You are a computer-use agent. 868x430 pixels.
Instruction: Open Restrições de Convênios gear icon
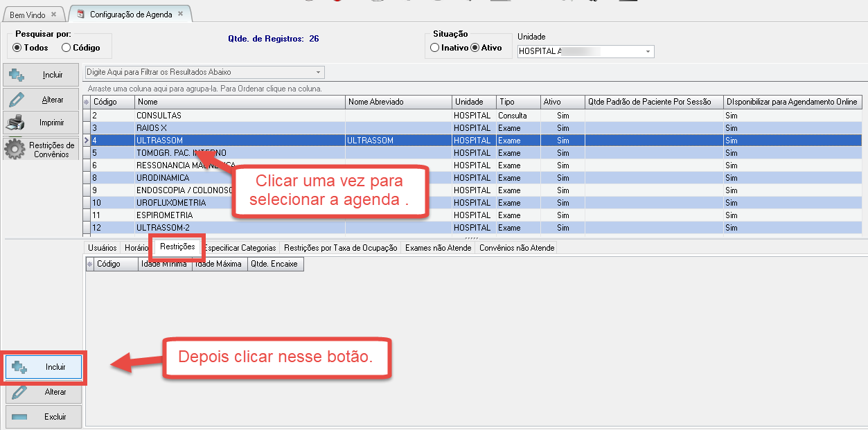pyautogui.click(x=15, y=150)
